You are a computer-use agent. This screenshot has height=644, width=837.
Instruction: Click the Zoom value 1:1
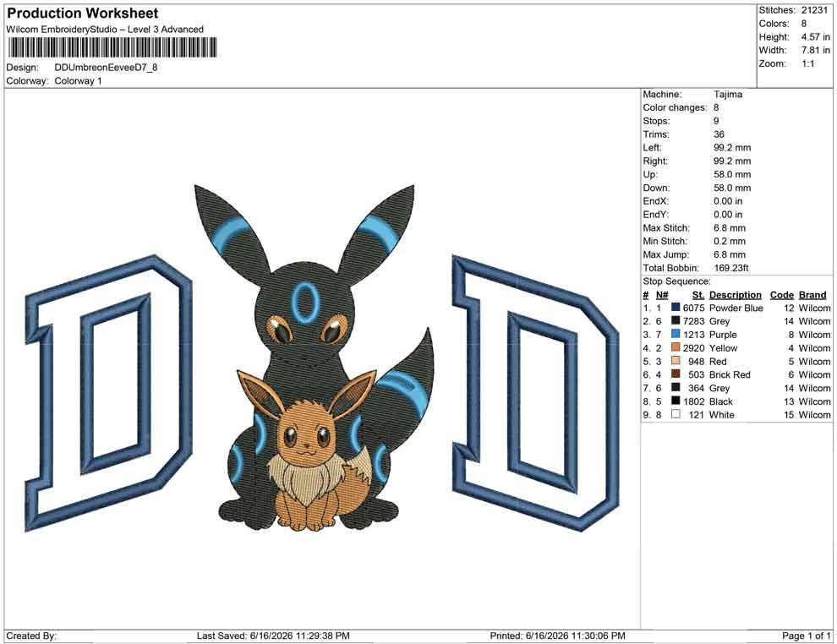click(x=808, y=63)
